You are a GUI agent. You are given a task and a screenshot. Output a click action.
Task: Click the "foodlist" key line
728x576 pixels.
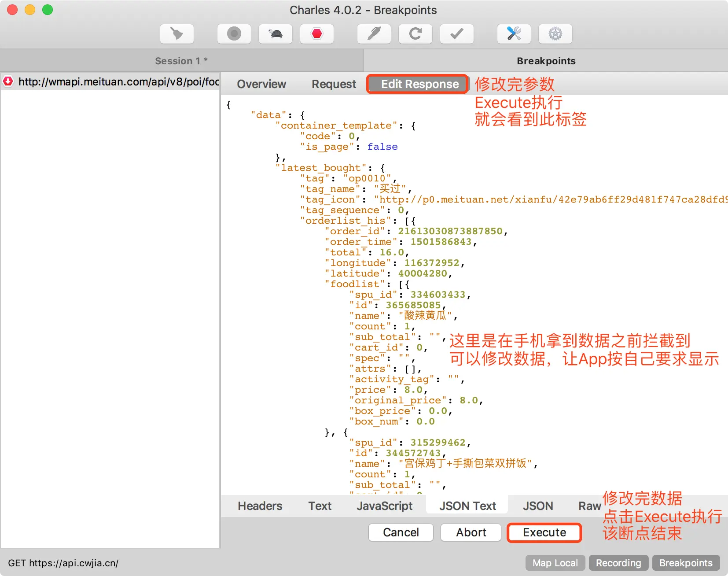(368, 284)
